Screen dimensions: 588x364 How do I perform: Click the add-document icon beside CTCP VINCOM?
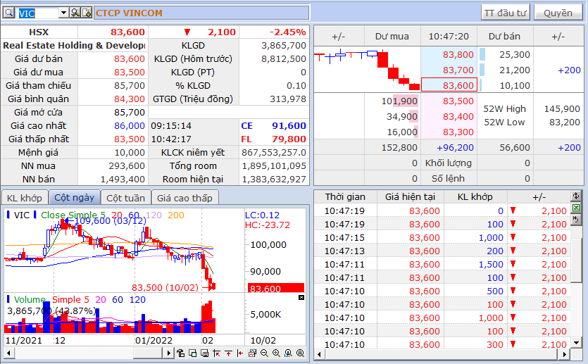(x=86, y=13)
